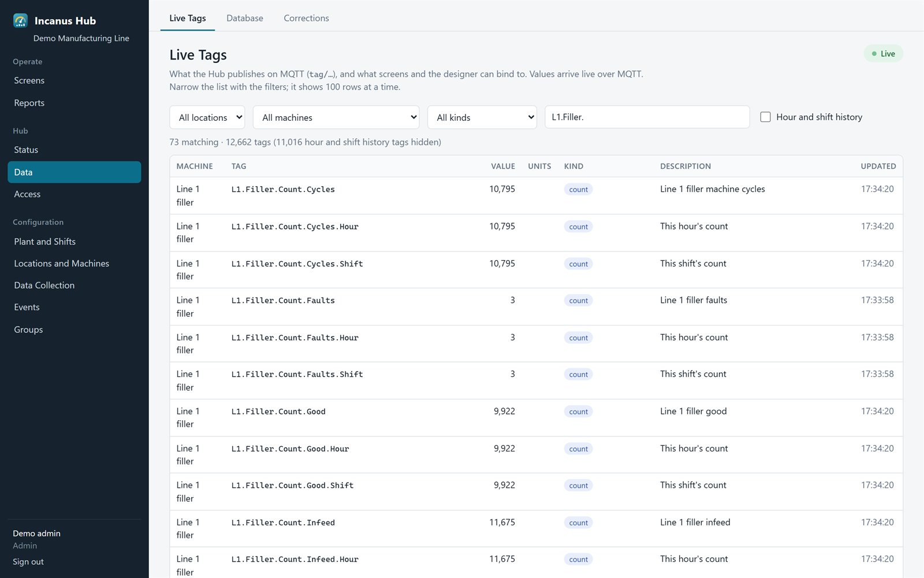Select tag L1.Filler.Count.Good

pyautogui.click(x=278, y=412)
